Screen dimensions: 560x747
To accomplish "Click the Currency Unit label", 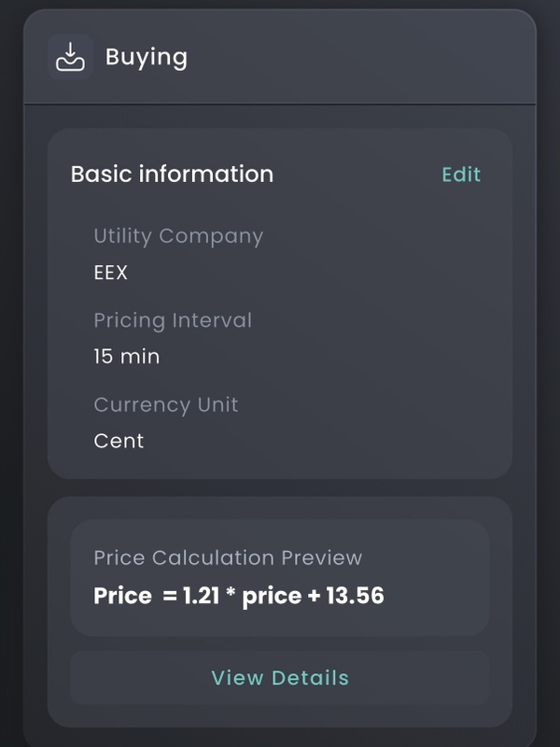I will (x=166, y=404).
